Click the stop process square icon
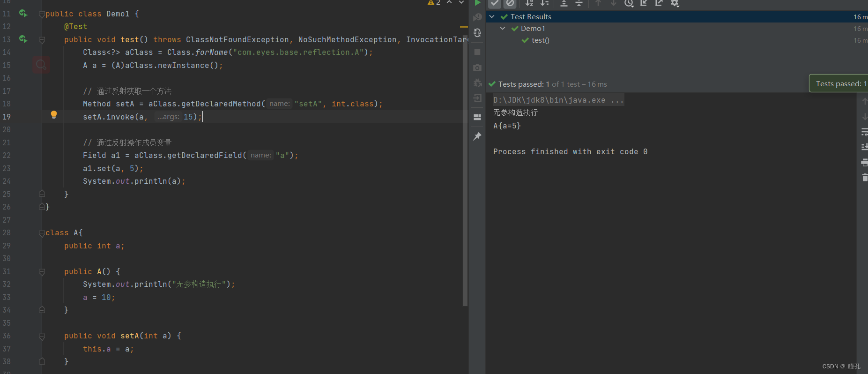 click(477, 52)
